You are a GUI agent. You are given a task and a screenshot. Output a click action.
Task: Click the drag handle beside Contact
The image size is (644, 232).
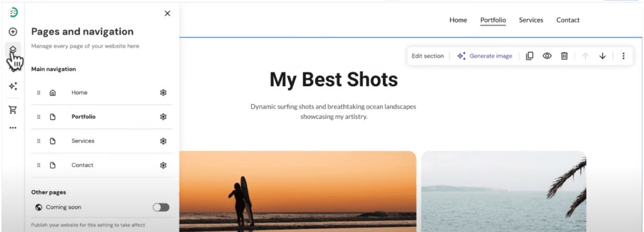click(39, 165)
